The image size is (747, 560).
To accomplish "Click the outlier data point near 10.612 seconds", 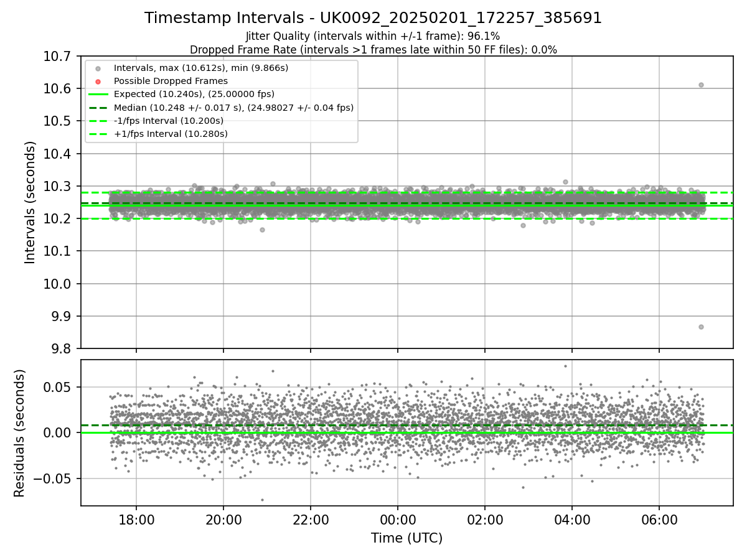I will [x=701, y=85].
